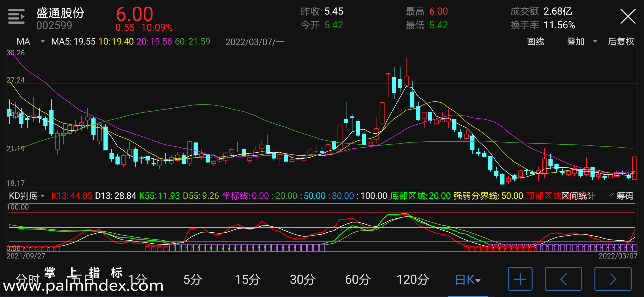Switch to the 60分 period tab

pyautogui.click(x=358, y=280)
